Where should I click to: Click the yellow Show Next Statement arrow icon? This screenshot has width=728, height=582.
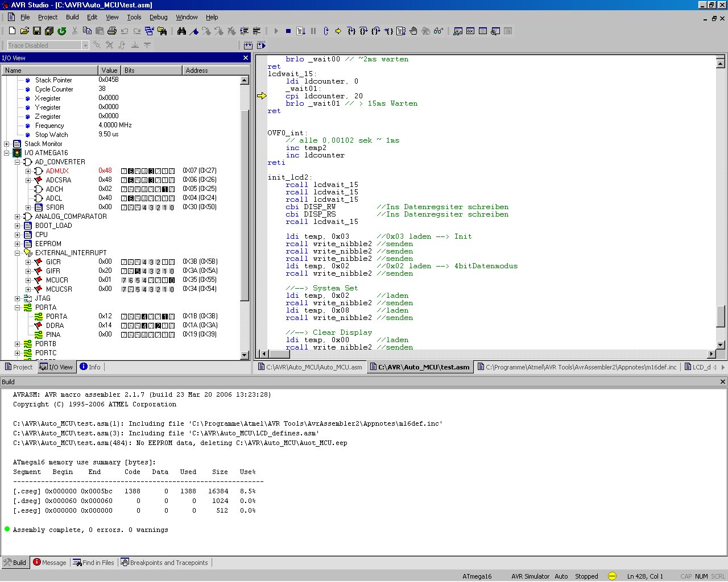click(338, 31)
